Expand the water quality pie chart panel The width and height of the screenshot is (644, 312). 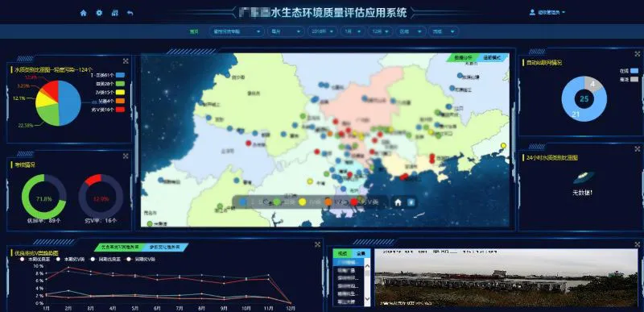(126, 60)
